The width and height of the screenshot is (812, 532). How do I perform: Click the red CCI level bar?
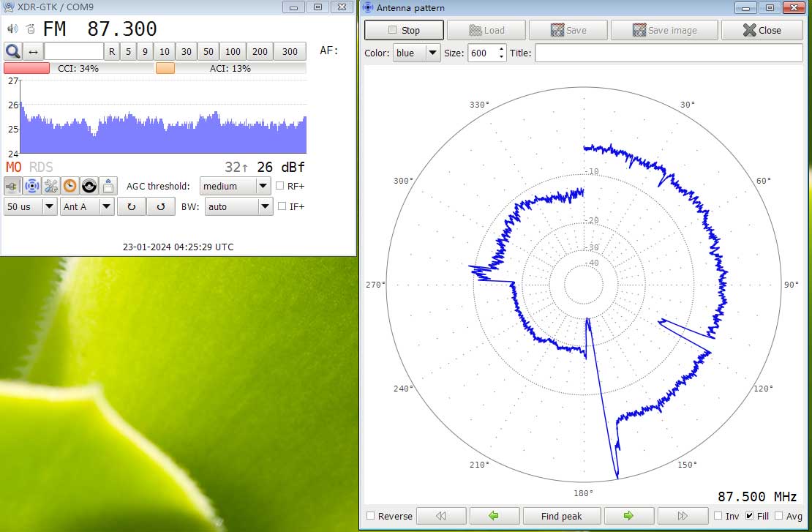pos(26,68)
